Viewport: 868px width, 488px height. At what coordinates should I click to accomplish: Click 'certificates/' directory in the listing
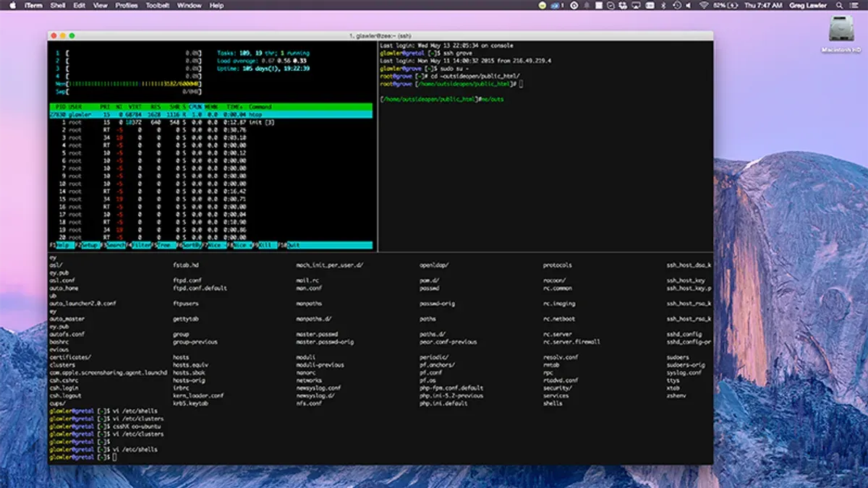click(70, 357)
